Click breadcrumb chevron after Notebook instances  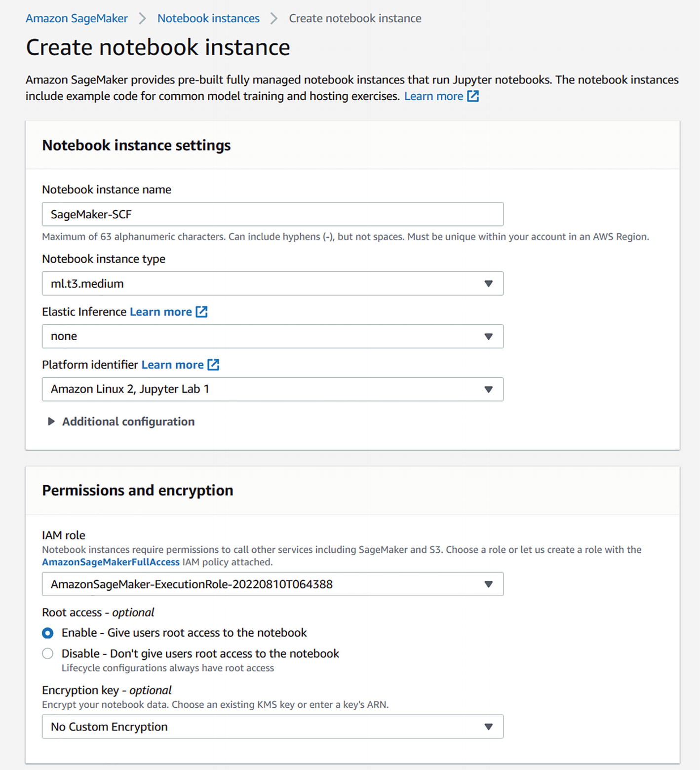[x=274, y=19]
